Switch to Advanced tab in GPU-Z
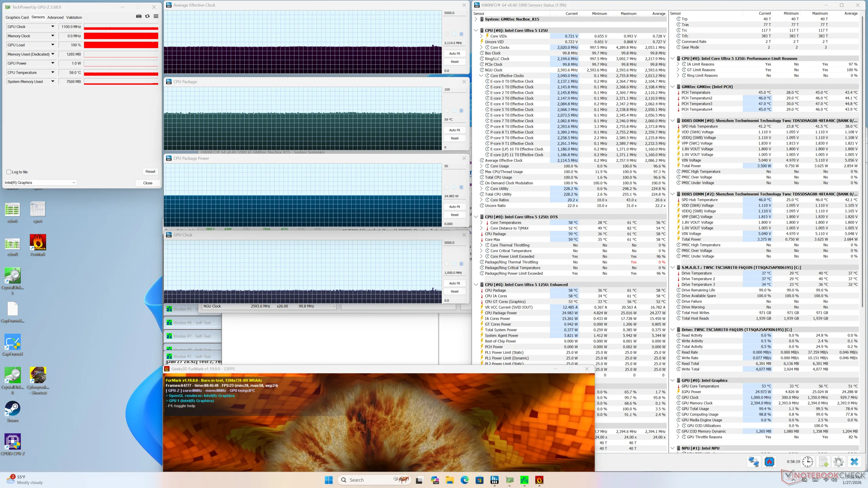868x488 pixels. pyautogui.click(x=55, y=17)
